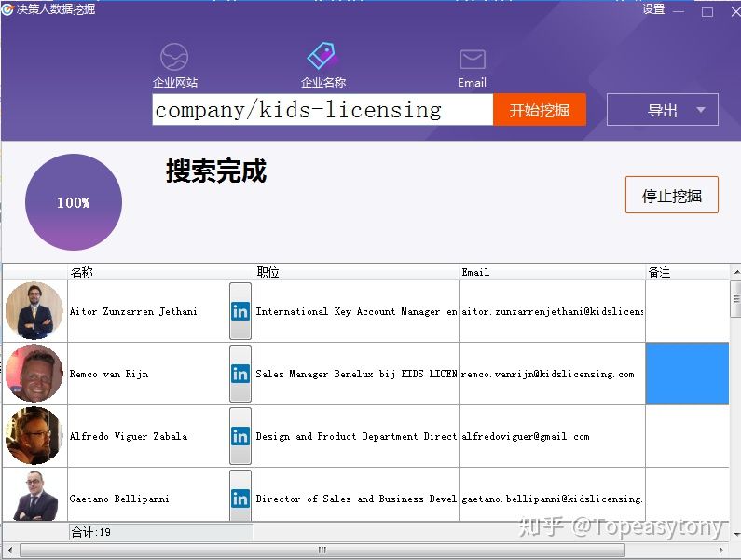Screen dimensions: 741x560
Task: Open LinkedIn profile of Gaetano Bellipanni
Action: click(240, 497)
